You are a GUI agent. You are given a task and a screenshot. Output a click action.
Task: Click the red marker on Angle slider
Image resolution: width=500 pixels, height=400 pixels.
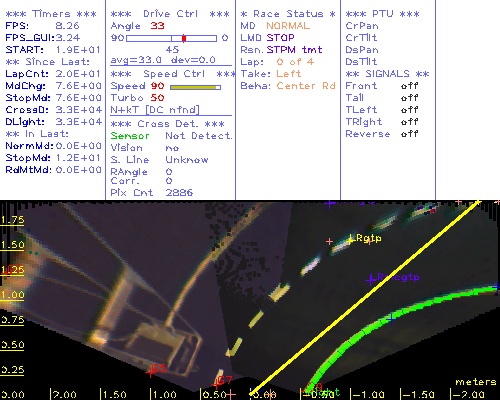(x=184, y=38)
